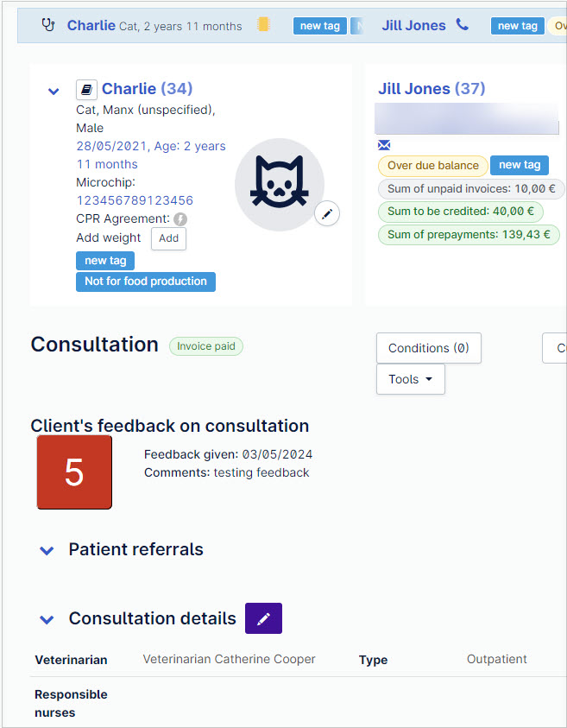The height and width of the screenshot is (728, 567).
Task: Edit the cat avatar picture with pencil
Action: pyautogui.click(x=326, y=214)
